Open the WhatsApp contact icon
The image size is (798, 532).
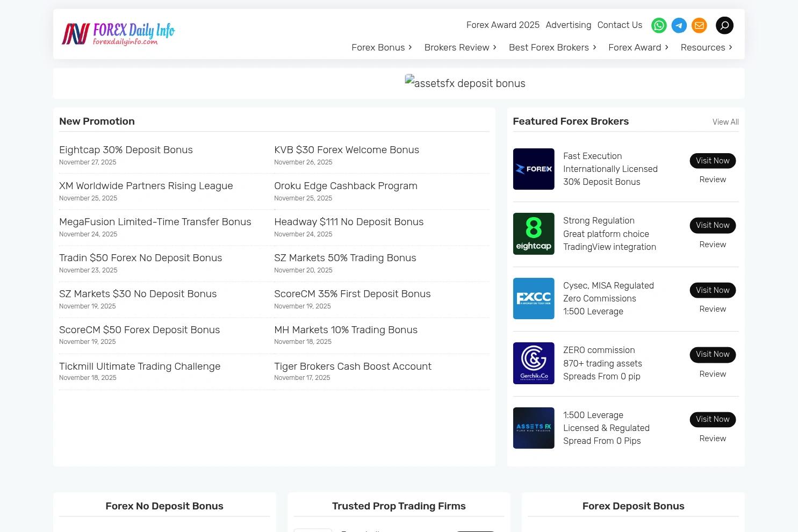click(x=659, y=25)
